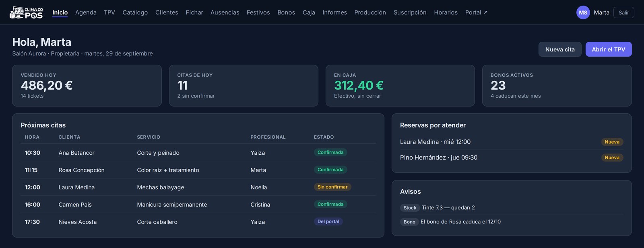Click the Clímaco POS logo
This screenshot has height=248, width=644.
point(26,12)
